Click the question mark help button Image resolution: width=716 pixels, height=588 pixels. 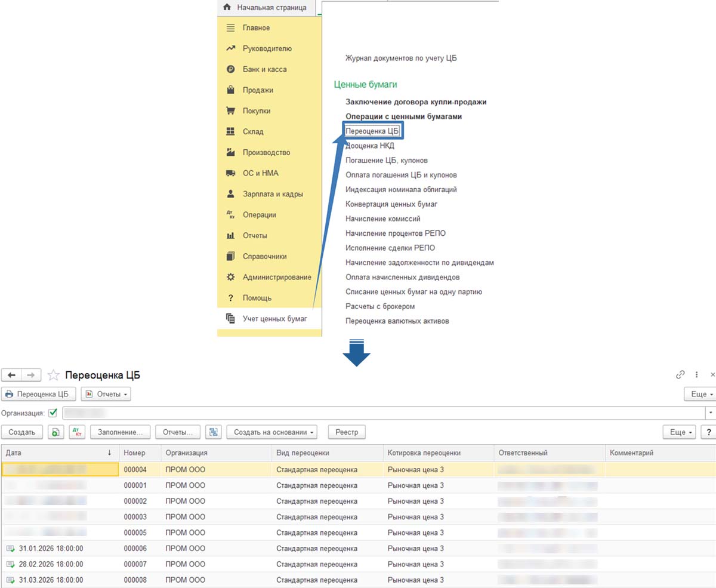click(x=708, y=432)
